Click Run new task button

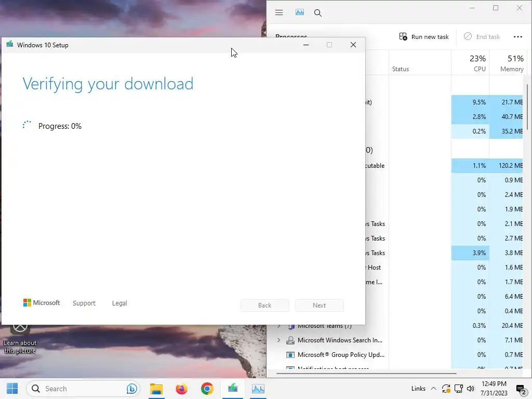[424, 37]
